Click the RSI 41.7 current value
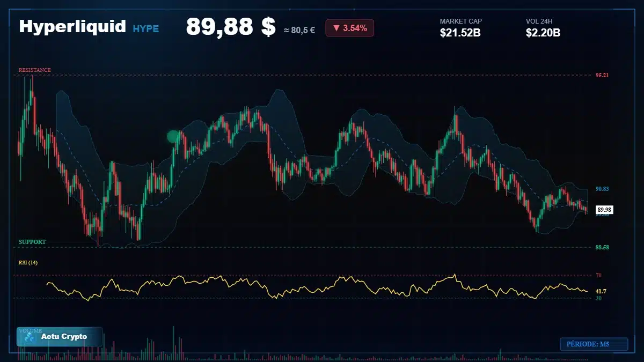 point(601,291)
